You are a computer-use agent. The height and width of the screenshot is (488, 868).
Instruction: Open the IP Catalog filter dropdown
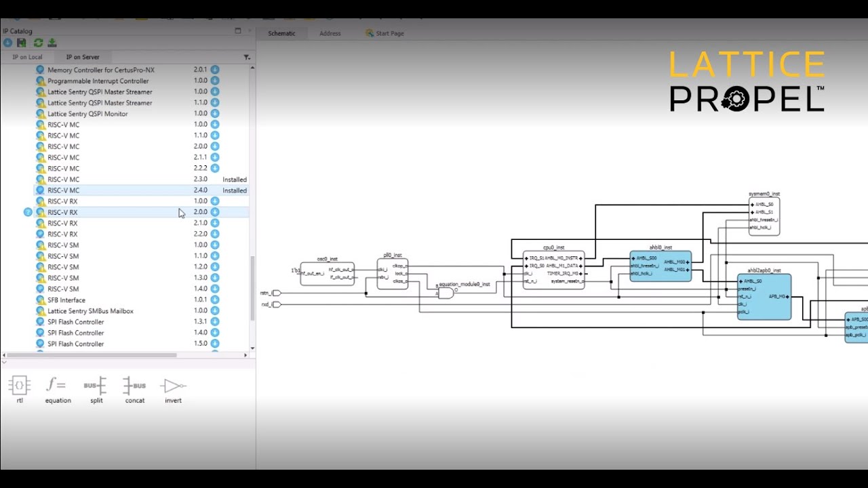point(247,57)
